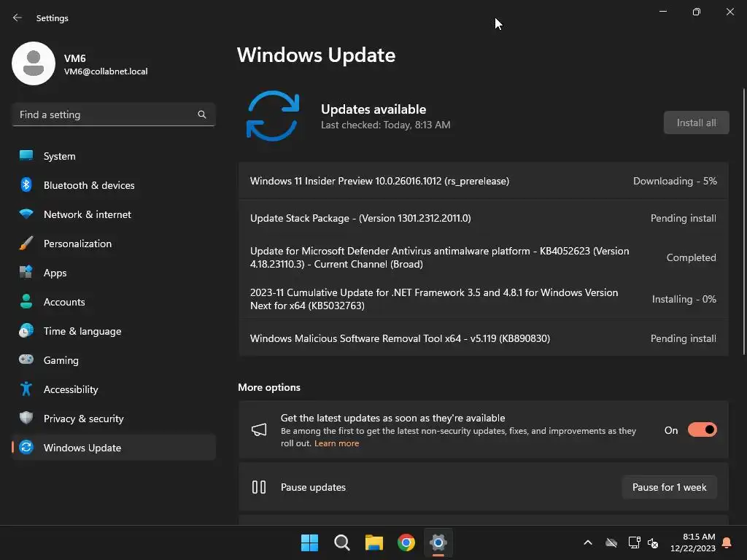Click the Pause updates label

[313, 487]
